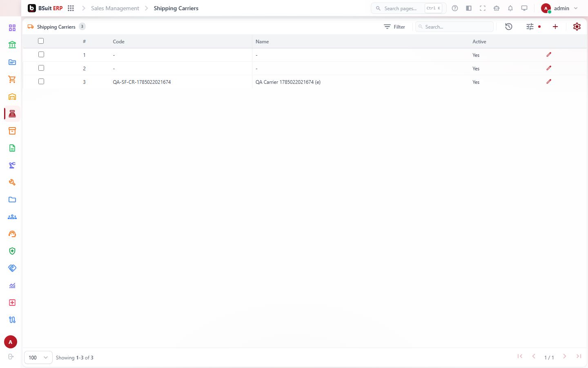Open the dashboard grid icon in sidebar
588x368 pixels.
click(x=12, y=28)
